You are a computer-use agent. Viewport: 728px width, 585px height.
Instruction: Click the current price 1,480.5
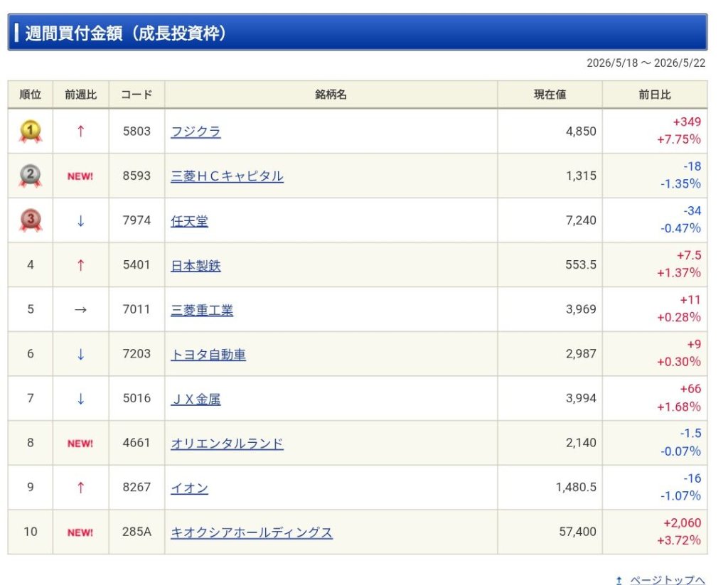click(576, 488)
